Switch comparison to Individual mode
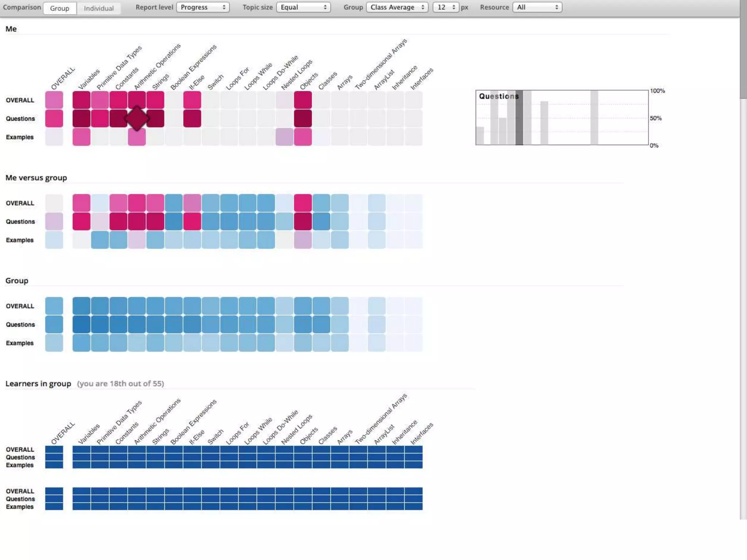 (x=98, y=8)
